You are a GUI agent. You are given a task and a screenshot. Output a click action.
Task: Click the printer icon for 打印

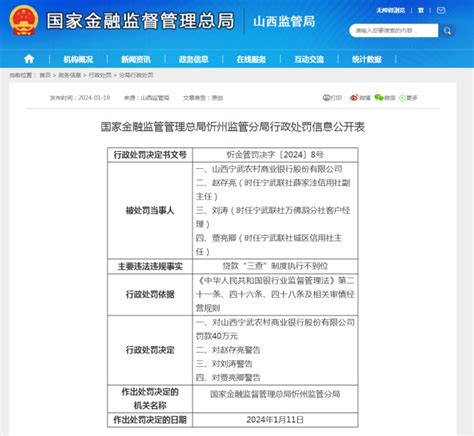coord(326,97)
